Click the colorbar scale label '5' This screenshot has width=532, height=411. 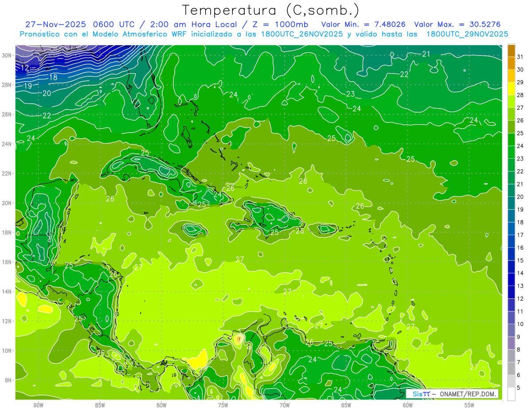coord(519,388)
